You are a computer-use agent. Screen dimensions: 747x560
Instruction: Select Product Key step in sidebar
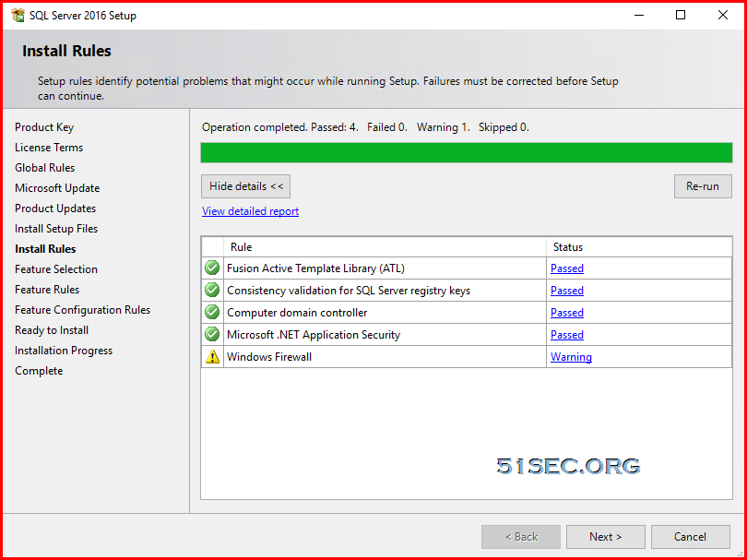coord(44,127)
